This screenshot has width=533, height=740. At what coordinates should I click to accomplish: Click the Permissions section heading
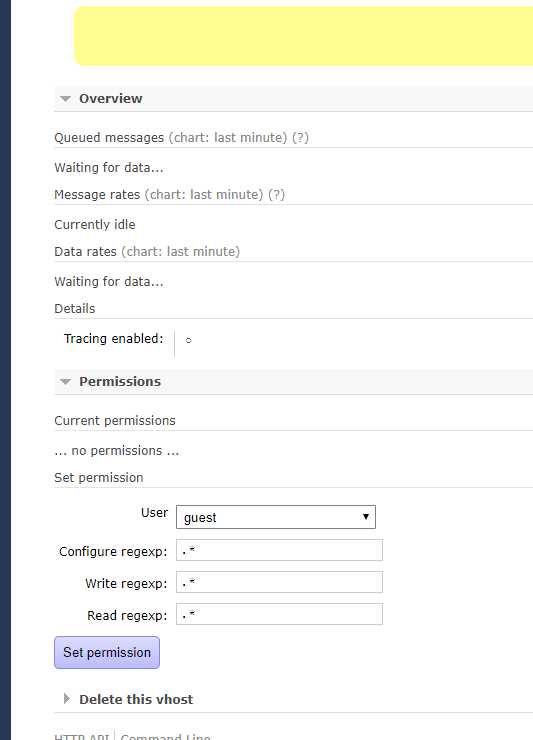tap(120, 382)
